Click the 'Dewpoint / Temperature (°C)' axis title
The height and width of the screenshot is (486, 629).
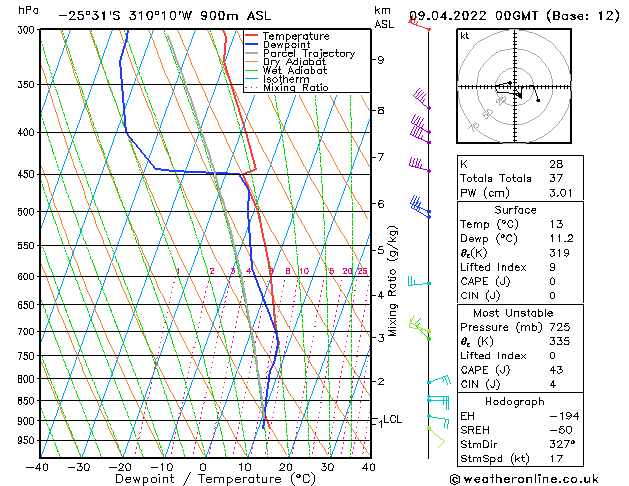[216, 479]
